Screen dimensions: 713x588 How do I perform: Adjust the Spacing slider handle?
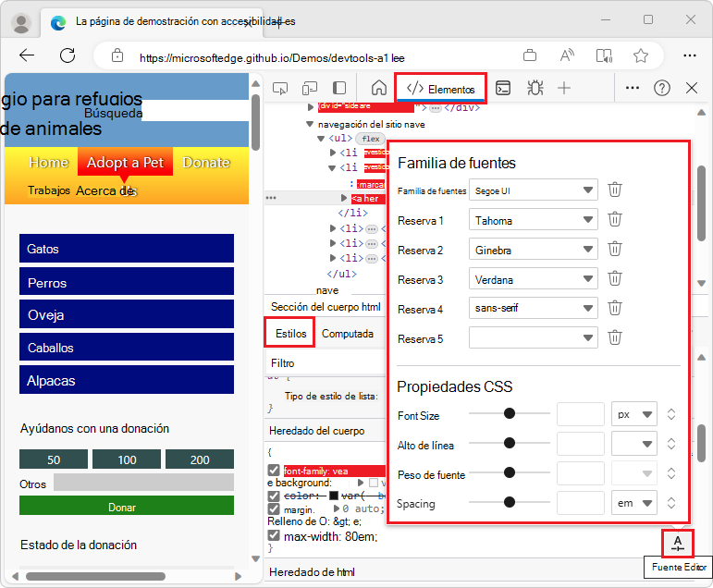click(x=510, y=502)
